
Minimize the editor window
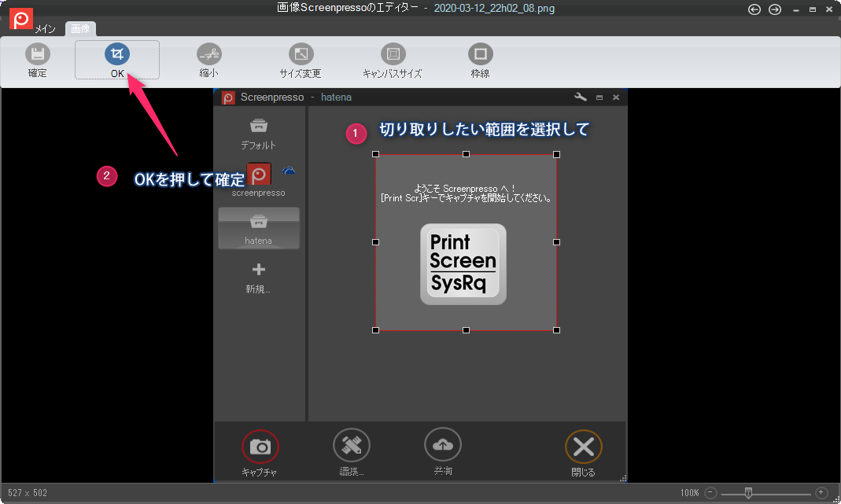coord(796,9)
